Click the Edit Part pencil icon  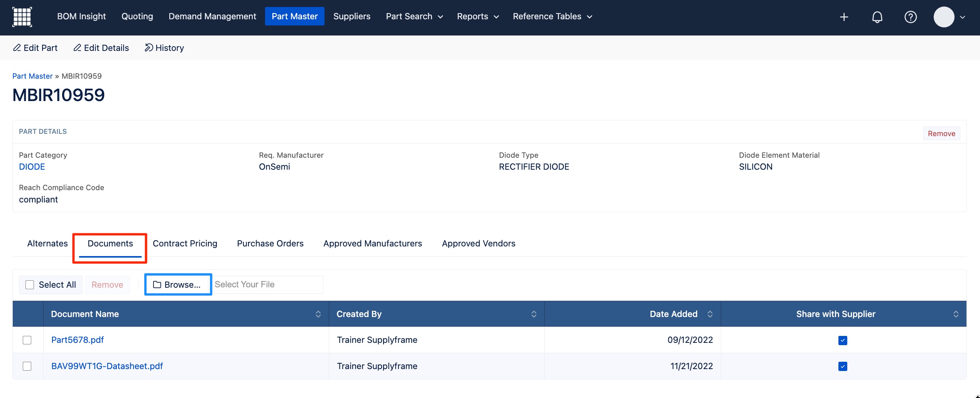tap(17, 47)
